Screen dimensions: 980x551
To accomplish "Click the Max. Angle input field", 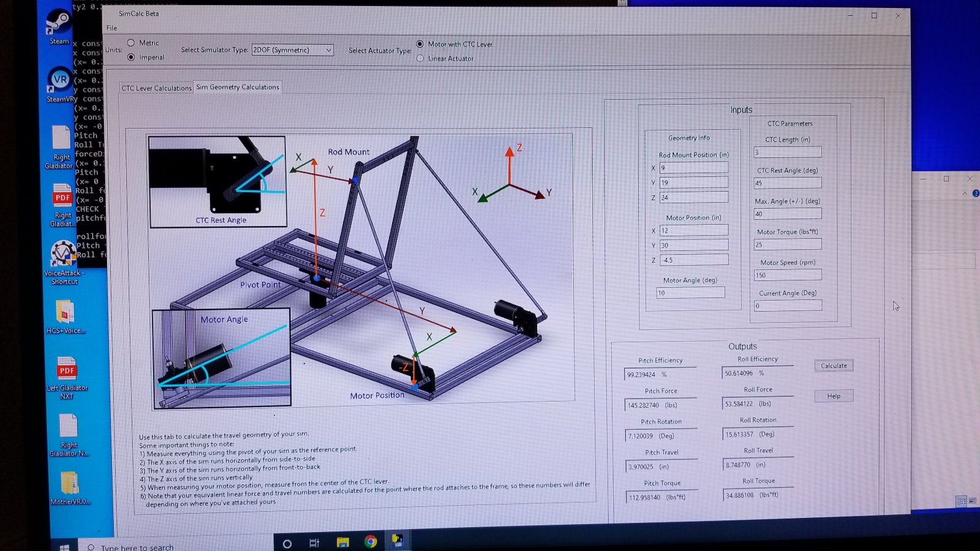I will point(788,214).
